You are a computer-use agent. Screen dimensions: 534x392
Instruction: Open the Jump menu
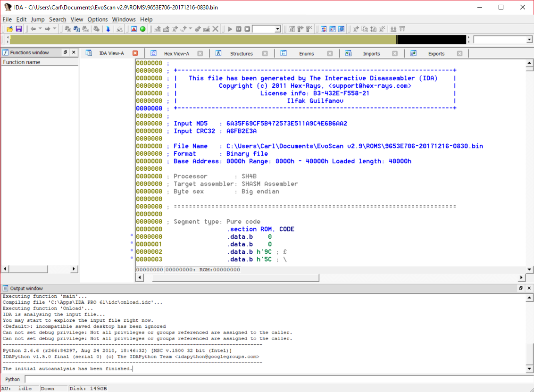click(x=38, y=19)
